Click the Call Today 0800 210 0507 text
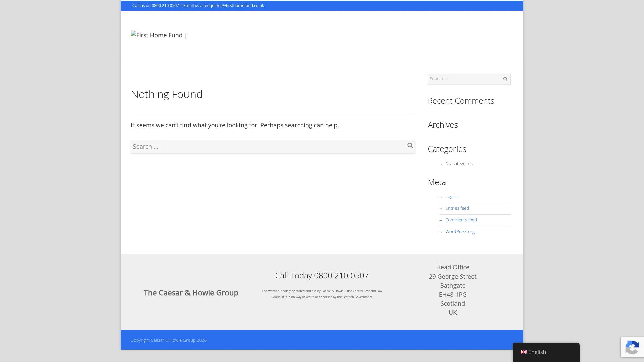Screen dimensions: 644x362 [322, 275]
